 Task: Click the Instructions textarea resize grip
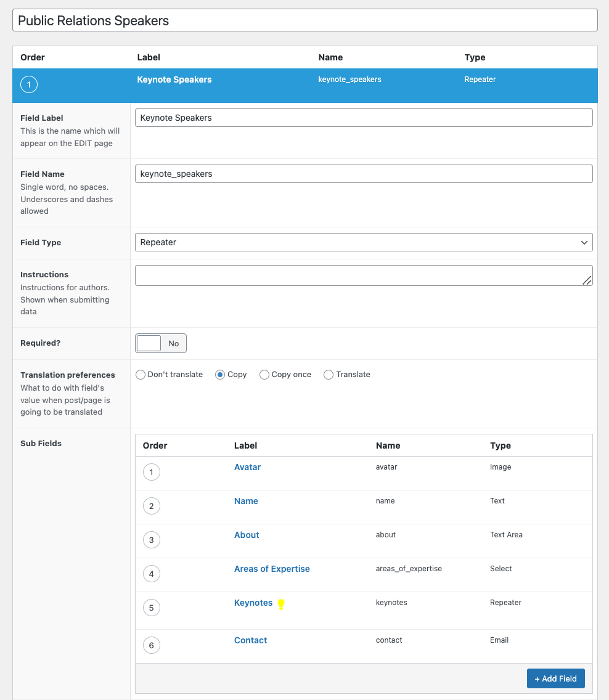pos(587,281)
